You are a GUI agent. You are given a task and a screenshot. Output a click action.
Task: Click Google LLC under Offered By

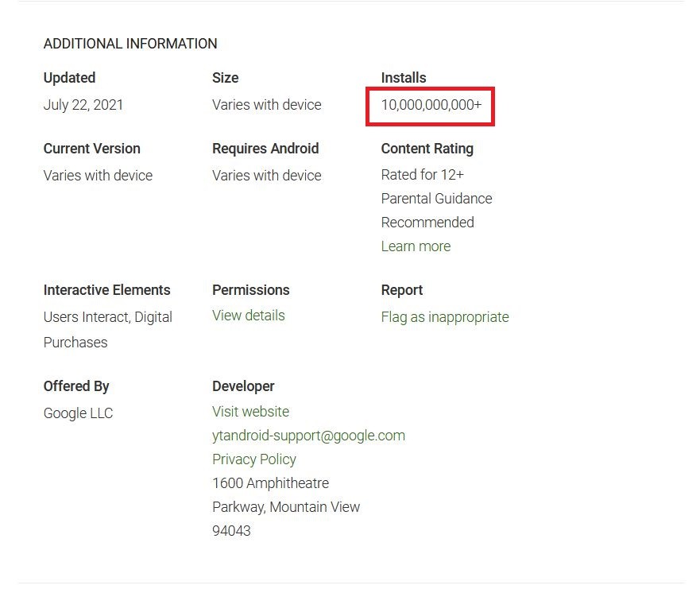point(78,413)
